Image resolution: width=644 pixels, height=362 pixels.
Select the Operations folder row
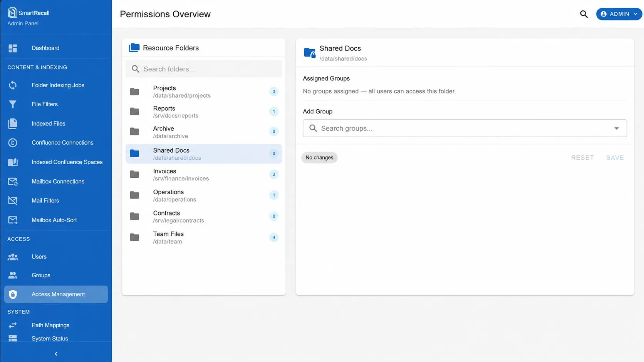pos(204,195)
